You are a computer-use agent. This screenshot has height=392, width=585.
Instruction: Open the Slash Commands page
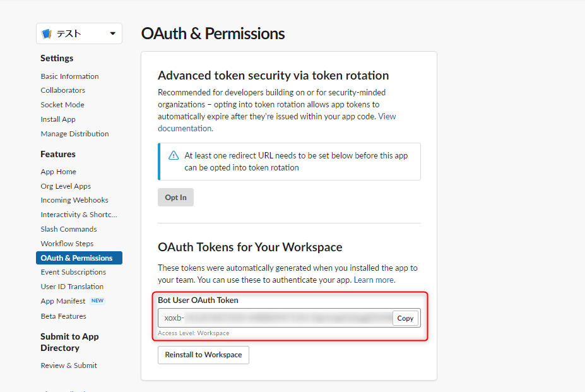tap(68, 229)
